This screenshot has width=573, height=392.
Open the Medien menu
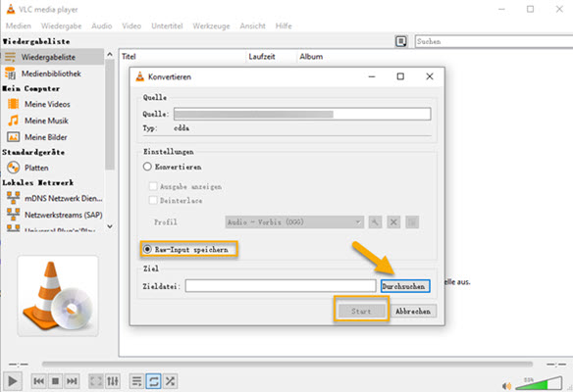click(x=19, y=25)
